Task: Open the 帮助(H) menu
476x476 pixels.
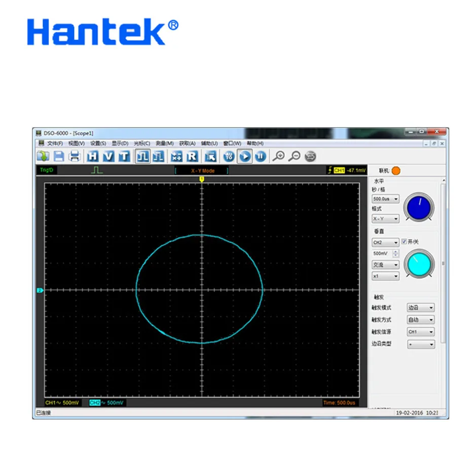Action: coord(255,143)
